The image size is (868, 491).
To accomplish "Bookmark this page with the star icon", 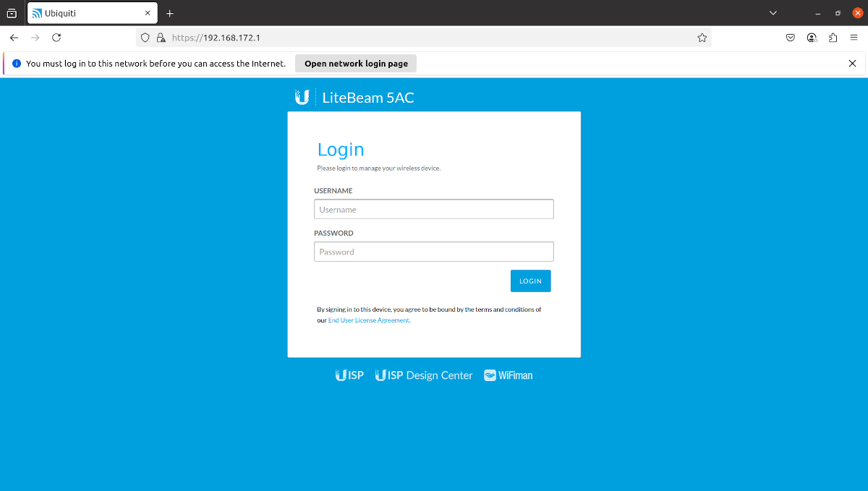I will [x=702, y=37].
